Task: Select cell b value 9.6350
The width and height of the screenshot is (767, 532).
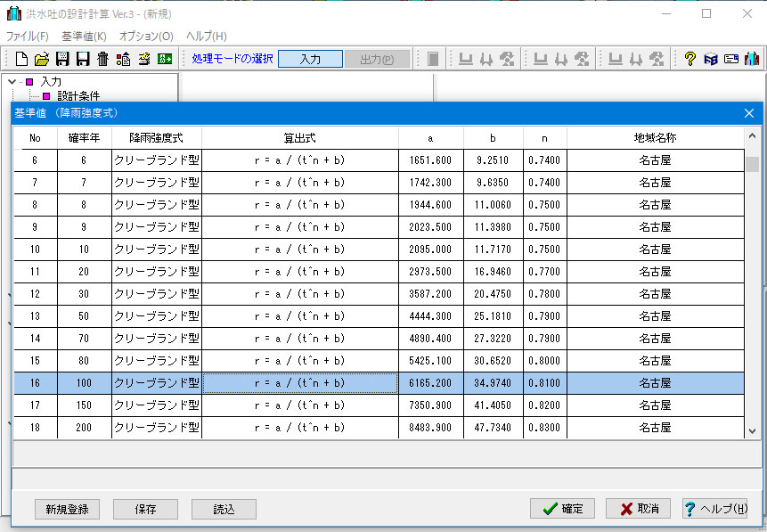Action: 493,183
